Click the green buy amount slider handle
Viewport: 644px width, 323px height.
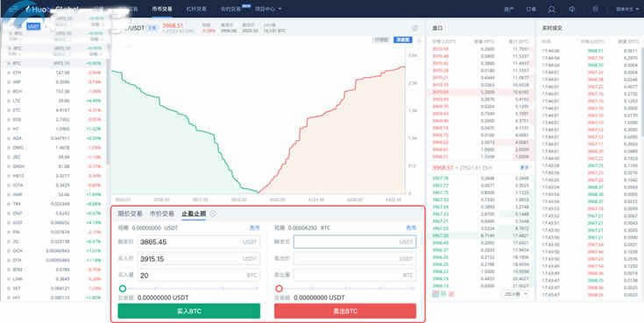(x=123, y=289)
